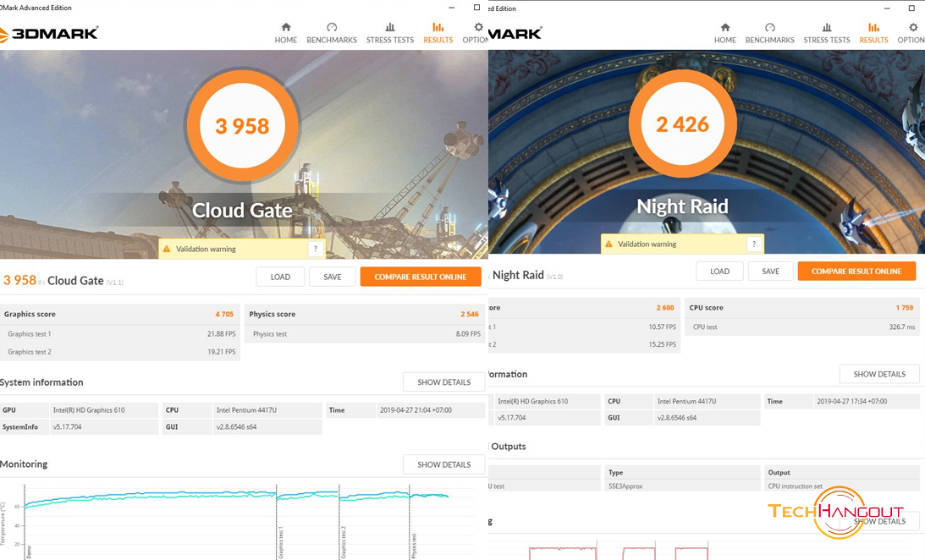Open Stress Tests in the Cloud Gate window
925x560 pixels.
[x=390, y=33]
